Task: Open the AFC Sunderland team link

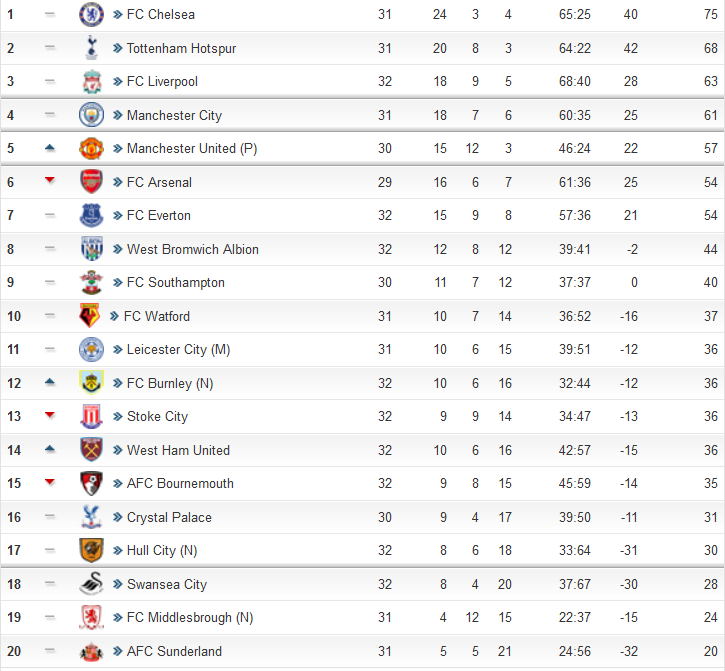Action: click(174, 651)
